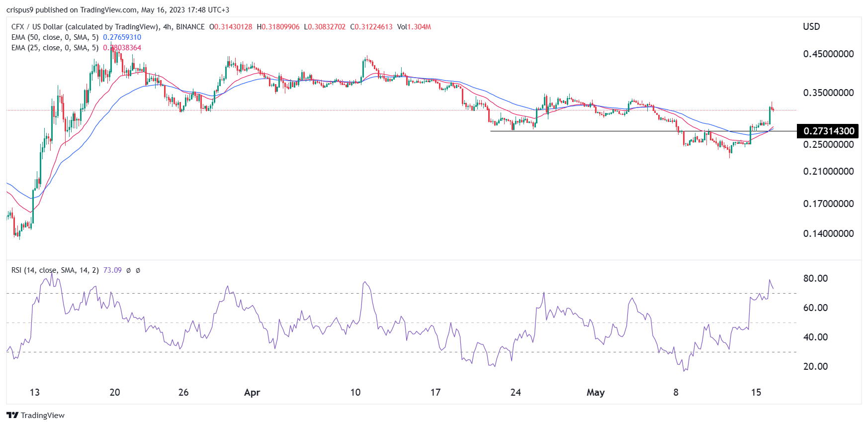Click the 24 date label on time axis
Screen dimensions: 868x426
click(516, 392)
